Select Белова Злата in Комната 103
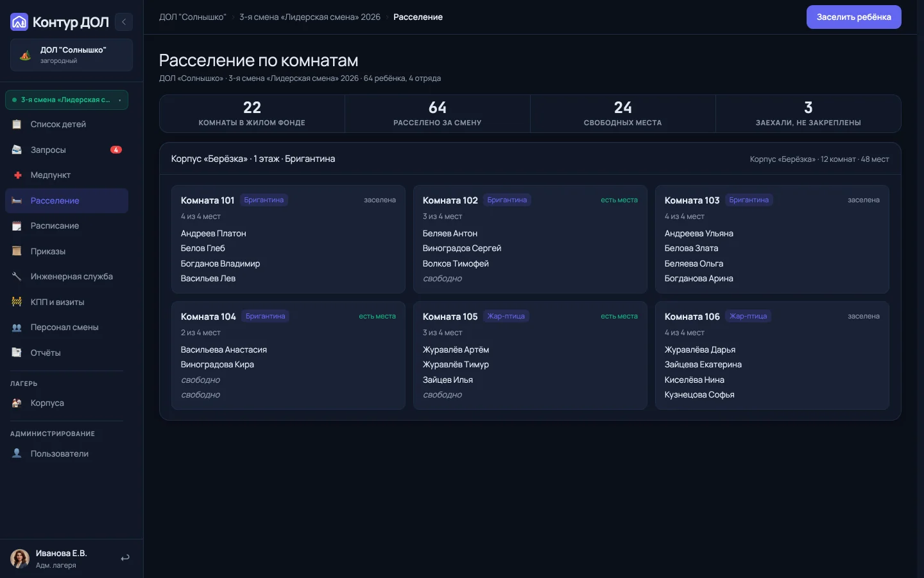This screenshot has width=924, height=578. pyautogui.click(x=691, y=248)
